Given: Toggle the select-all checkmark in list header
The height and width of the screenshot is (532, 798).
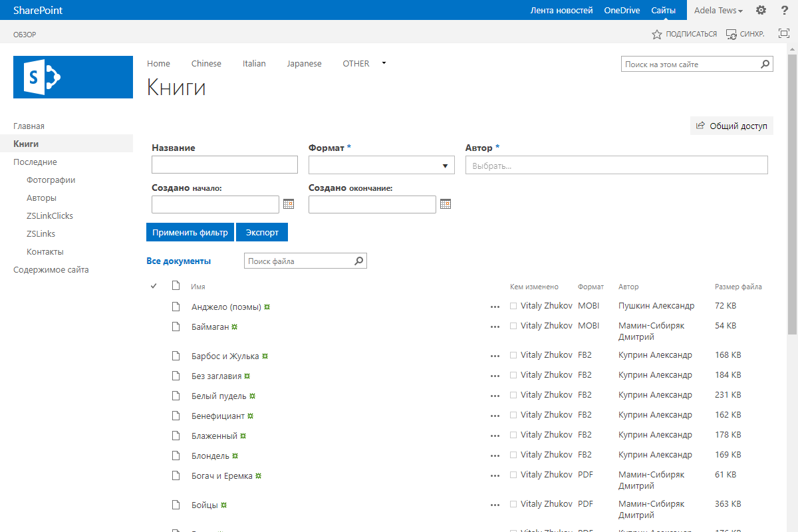Looking at the screenshot, I should click(154, 286).
